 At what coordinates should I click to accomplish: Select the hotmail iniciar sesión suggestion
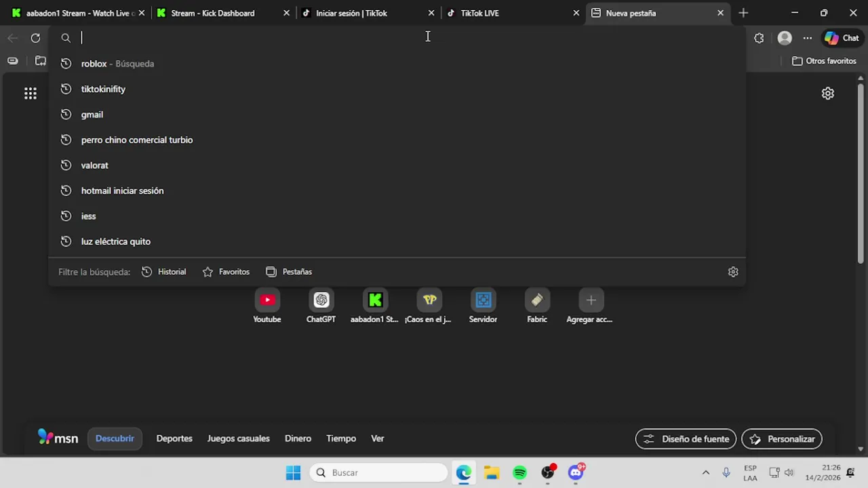point(397,190)
